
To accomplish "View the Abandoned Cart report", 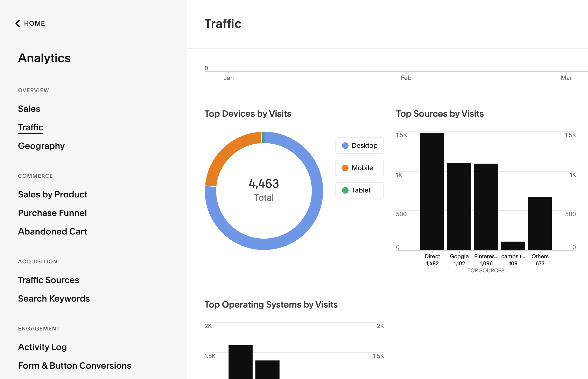I will (52, 231).
